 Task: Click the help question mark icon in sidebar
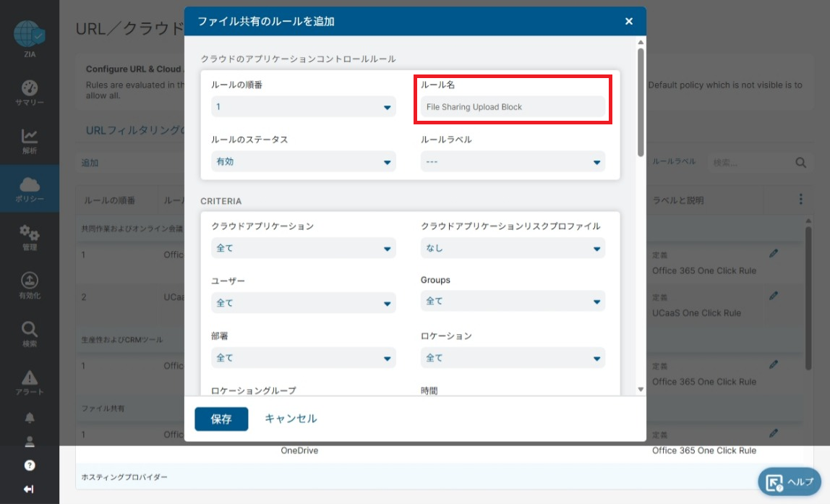click(x=30, y=465)
